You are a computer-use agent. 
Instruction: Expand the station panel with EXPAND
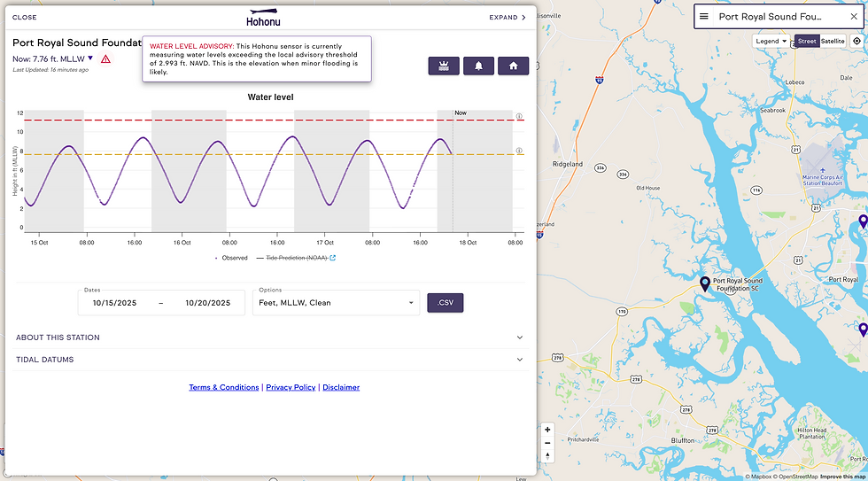(x=507, y=17)
